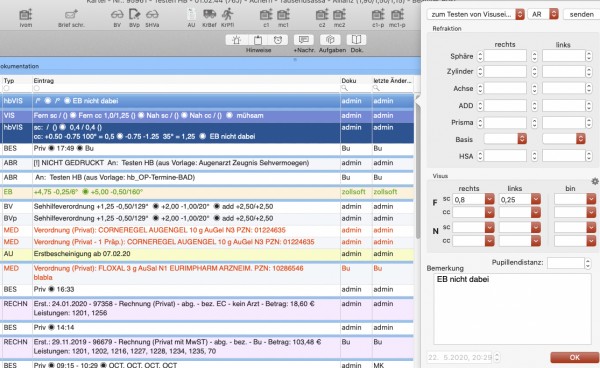The height and width of the screenshot is (368, 600).
Task: Click the alarm clock Hinweise icon
Action: pyautogui.click(x=278, y=40)
